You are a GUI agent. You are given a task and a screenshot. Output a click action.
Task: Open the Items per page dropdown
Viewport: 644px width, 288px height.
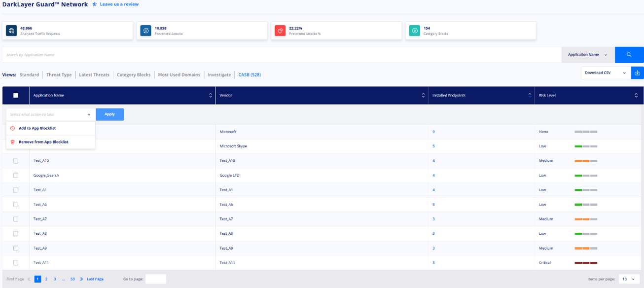coord(629,279)
